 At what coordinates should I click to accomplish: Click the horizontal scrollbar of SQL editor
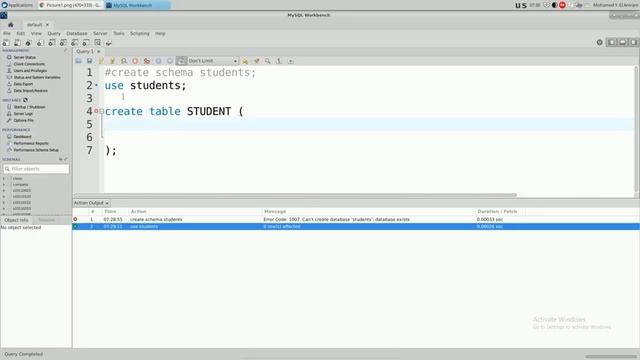click(x=296, y=195)
